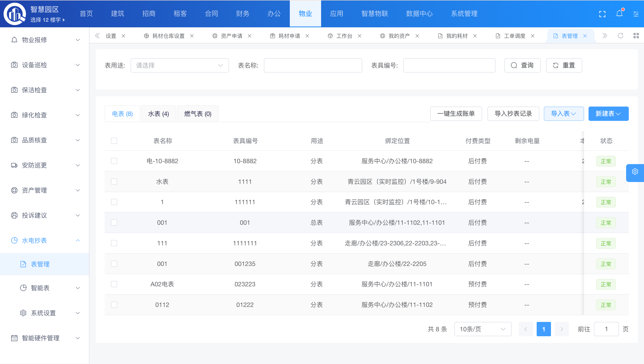Close the 耗材申请 tab
Screen dimensions: 644x364
307,36
